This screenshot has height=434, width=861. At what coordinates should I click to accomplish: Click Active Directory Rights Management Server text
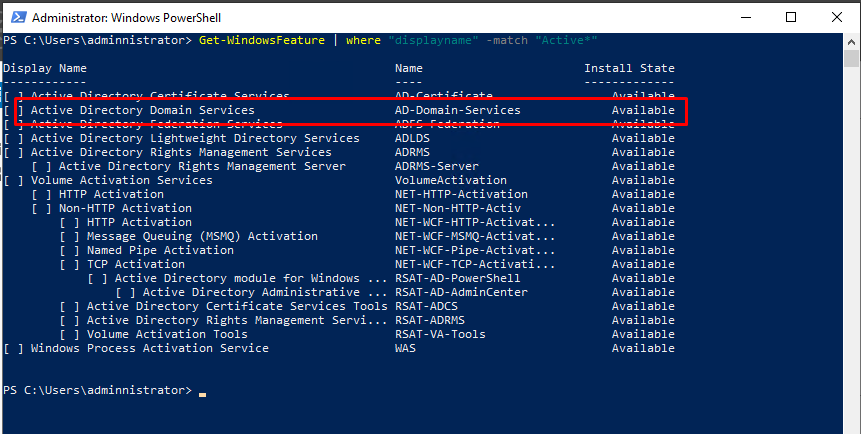203,166
